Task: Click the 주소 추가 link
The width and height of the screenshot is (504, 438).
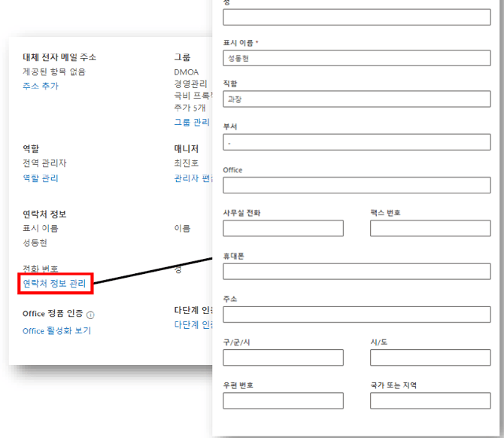Action: (40, 86)
